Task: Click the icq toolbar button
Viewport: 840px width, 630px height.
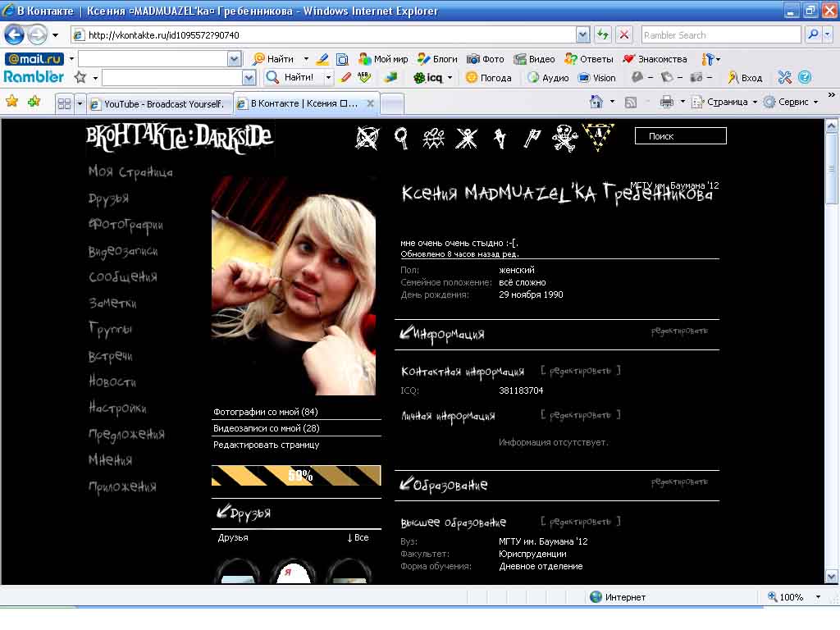Action: click(x=427, y=78)
